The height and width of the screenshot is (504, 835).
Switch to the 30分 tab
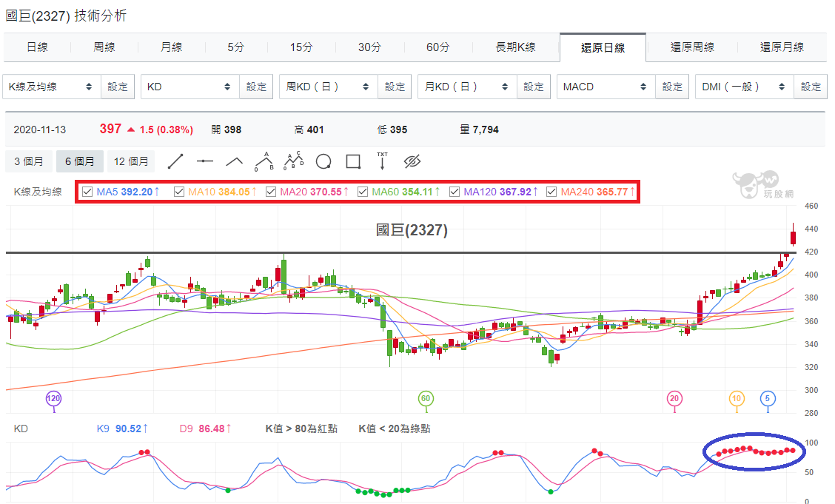(x=369, y=47)
